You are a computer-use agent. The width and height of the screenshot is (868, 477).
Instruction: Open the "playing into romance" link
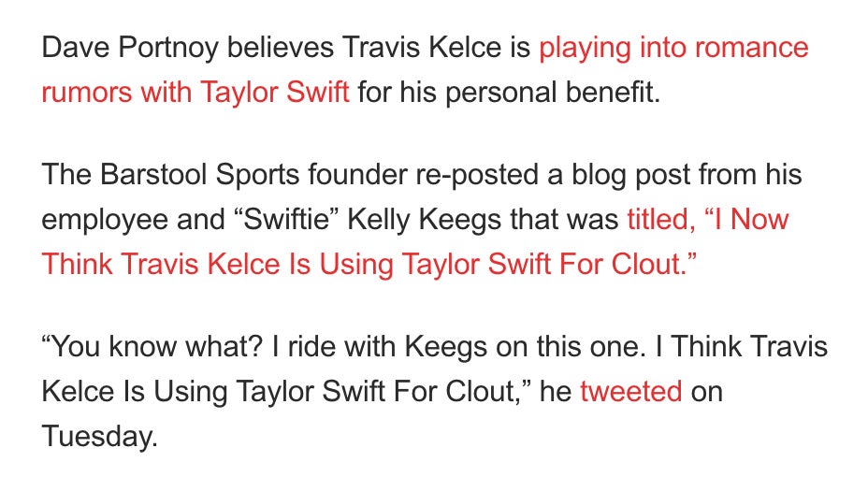pos(673,48)
